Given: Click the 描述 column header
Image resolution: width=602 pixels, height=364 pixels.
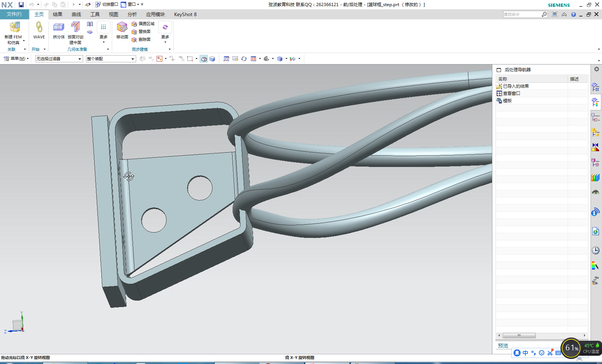Looking at the screenshot, I should [x=578, y=79].
